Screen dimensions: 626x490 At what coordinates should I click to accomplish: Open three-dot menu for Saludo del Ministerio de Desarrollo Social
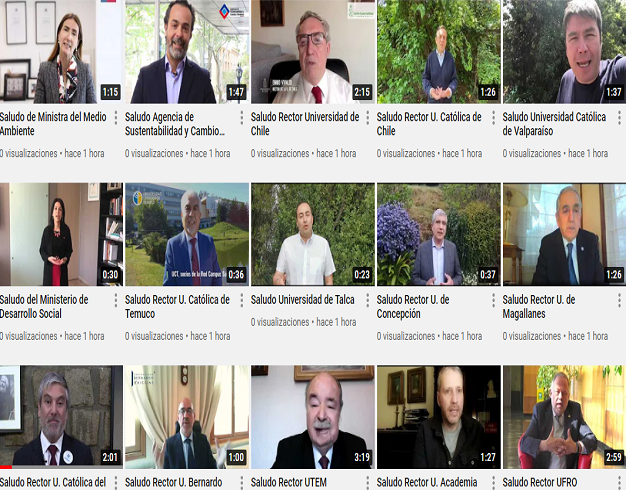coord(116,300)
